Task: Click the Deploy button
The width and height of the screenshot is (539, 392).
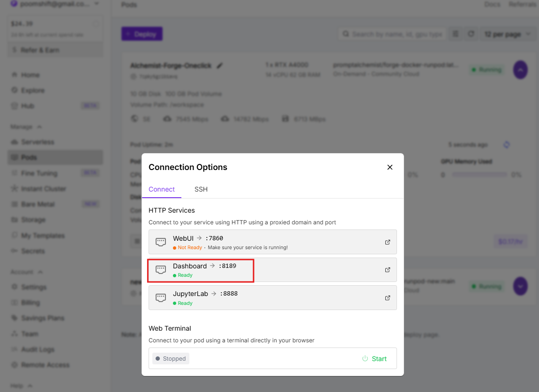Action: (x=142, y=34)
